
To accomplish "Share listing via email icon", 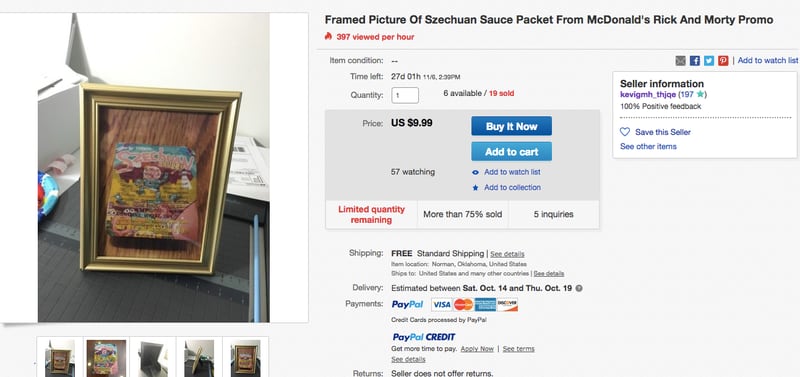I will [680, 61].
